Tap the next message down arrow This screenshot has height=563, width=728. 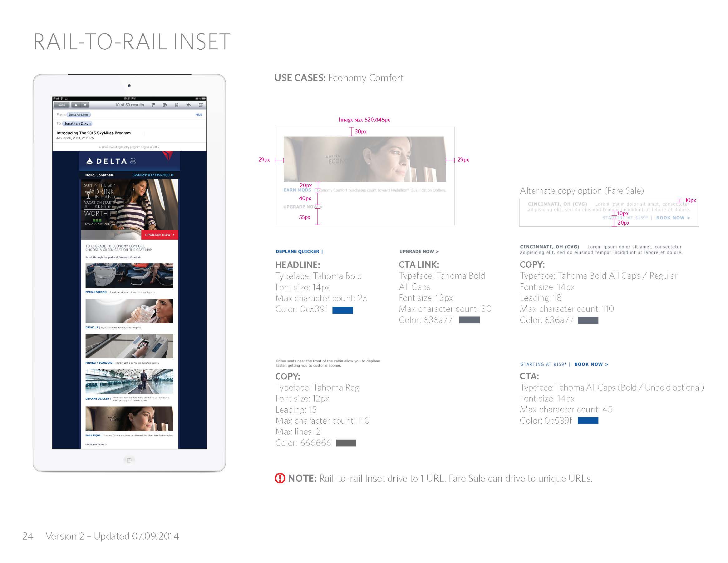[85, 105]
